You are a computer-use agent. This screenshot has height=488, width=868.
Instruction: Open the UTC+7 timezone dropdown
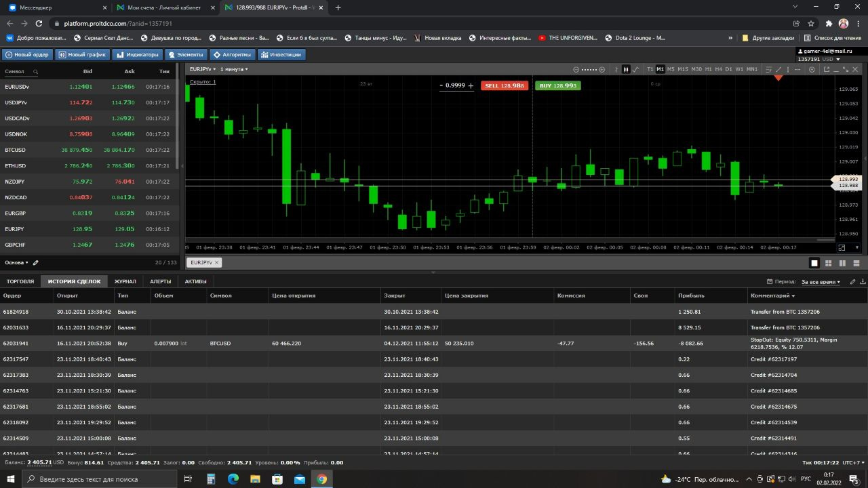click(x=853, y=463)
